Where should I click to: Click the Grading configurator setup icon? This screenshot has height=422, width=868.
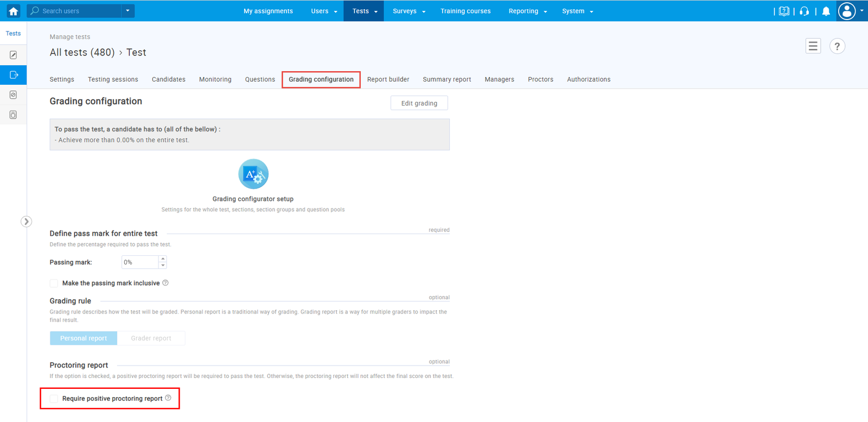(x=253, y=174)
